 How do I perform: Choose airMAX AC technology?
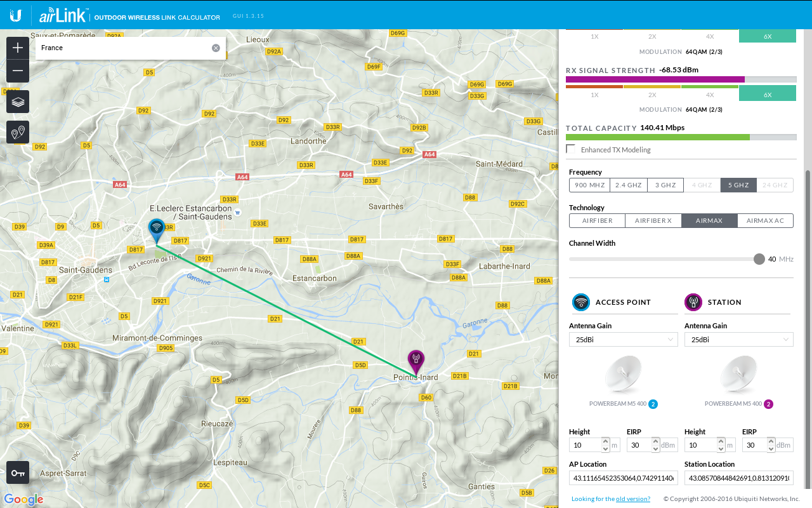pos(765,221)
